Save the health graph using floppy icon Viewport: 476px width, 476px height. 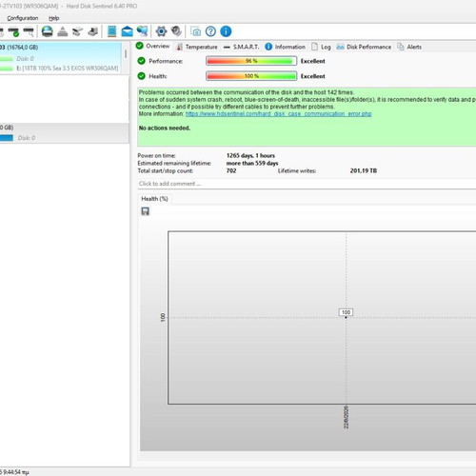point(146,211)
